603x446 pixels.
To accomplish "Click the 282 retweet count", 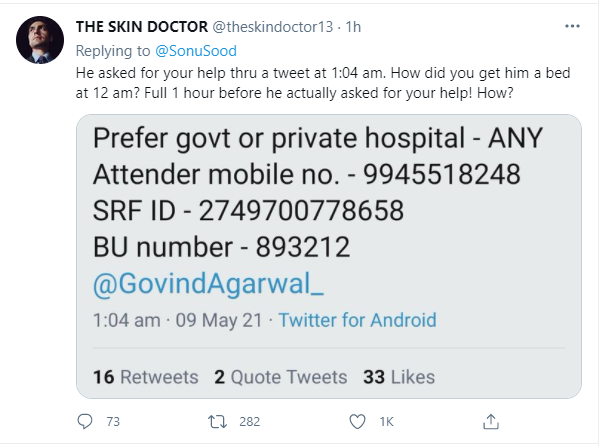I will pos(249,421).
